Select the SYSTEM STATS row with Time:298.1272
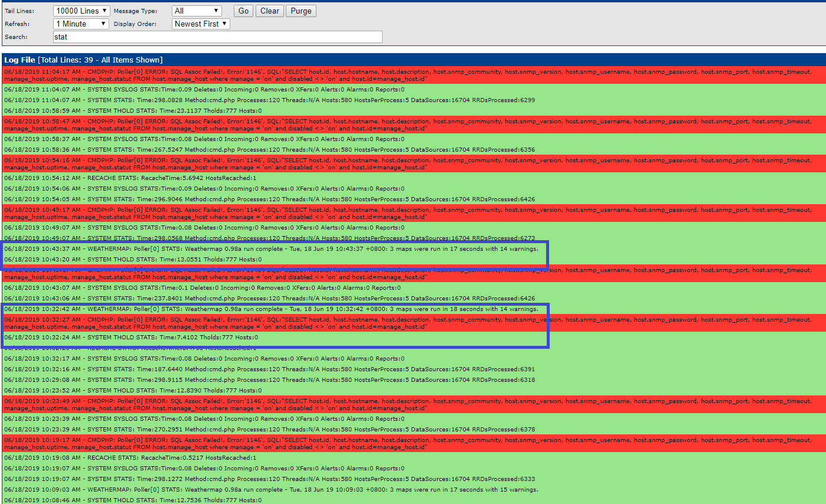This screenshot has height=504, width=826. click(x=413, y=479)
